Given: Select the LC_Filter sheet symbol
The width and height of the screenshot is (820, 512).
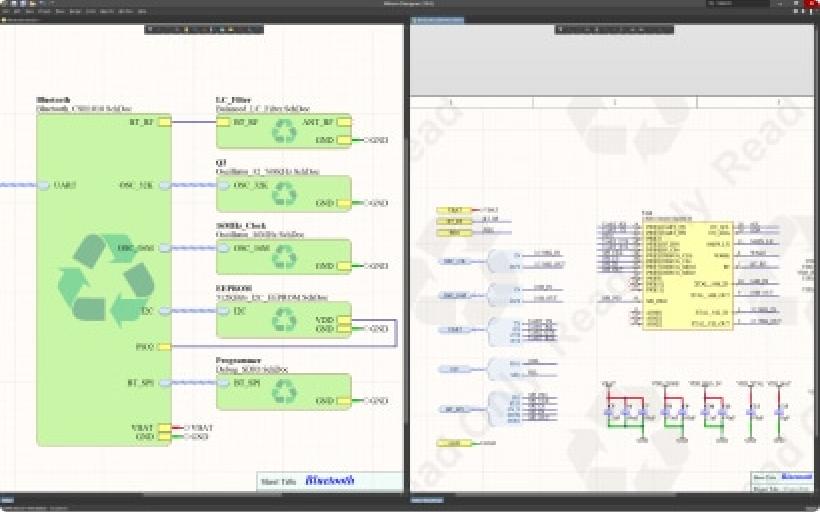Looking at the screenshot, I should [283, 131].
